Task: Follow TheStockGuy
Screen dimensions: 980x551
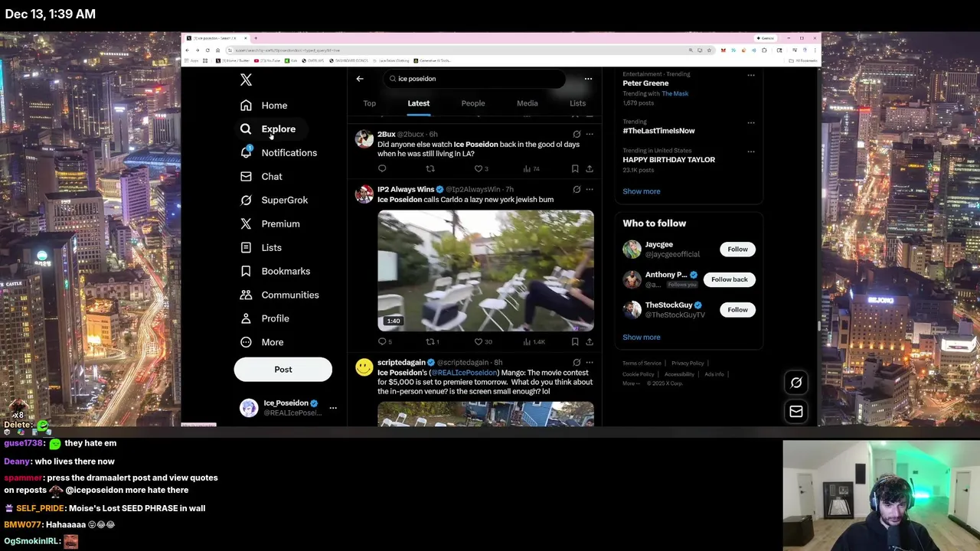Action: coord(737,310)
